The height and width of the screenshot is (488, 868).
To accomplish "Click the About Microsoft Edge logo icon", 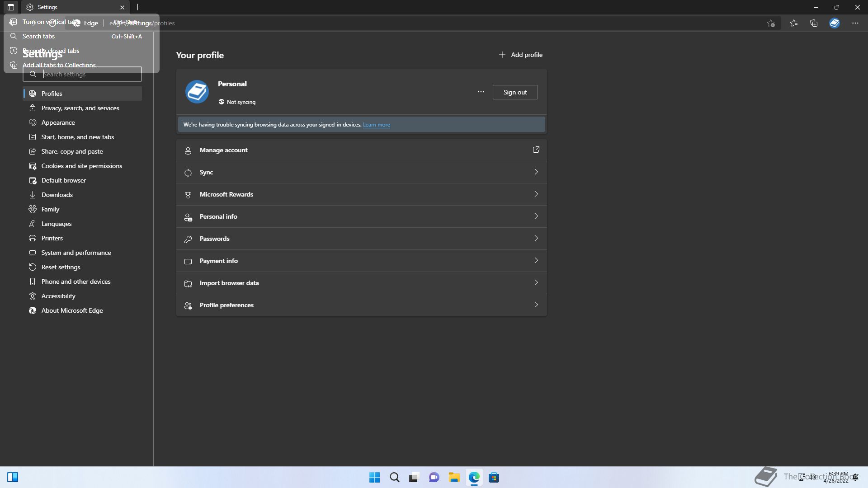I will point(33,310).
